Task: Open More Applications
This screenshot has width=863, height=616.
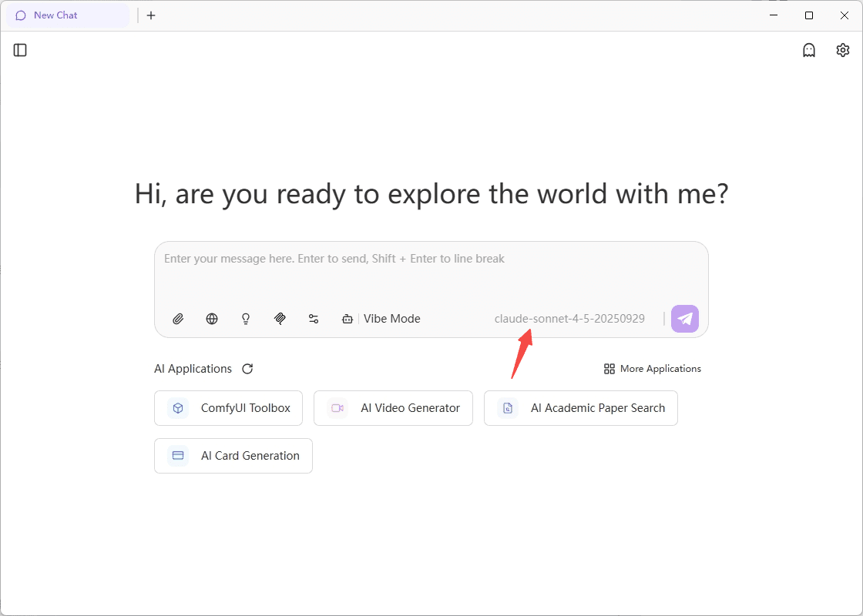Action: pos(653,369)
